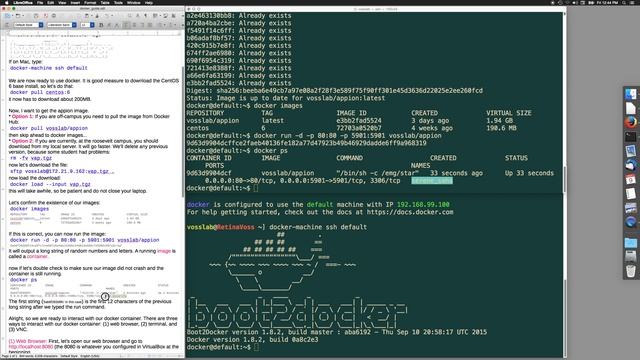Click the Undo icon in Writer toolbar
The height and width of the screenshot is (360, 640).
107,16
